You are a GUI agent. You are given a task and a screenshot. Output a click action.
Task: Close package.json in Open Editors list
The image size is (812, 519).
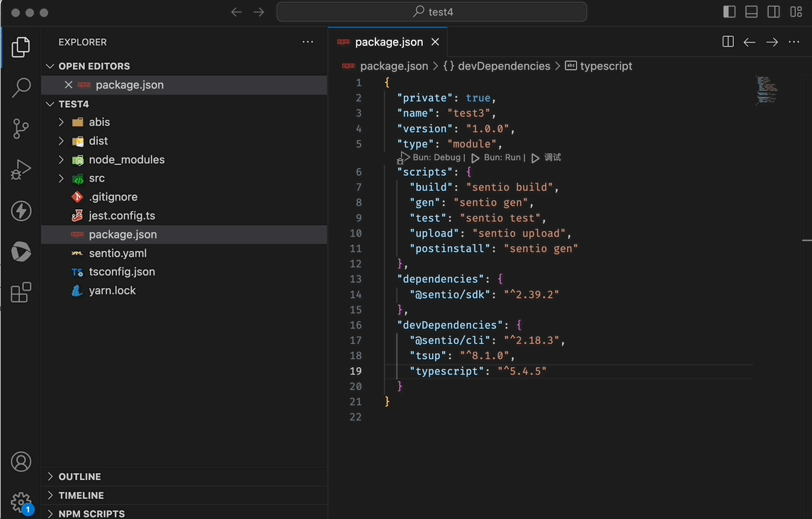pyautogui.click(x=68, y=84)
